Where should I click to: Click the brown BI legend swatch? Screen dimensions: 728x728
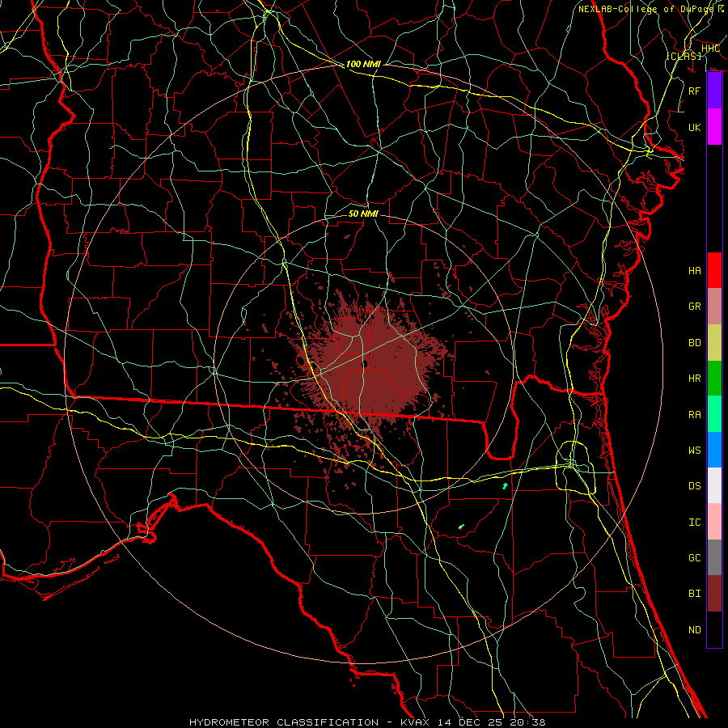click(x=714, y=594)
